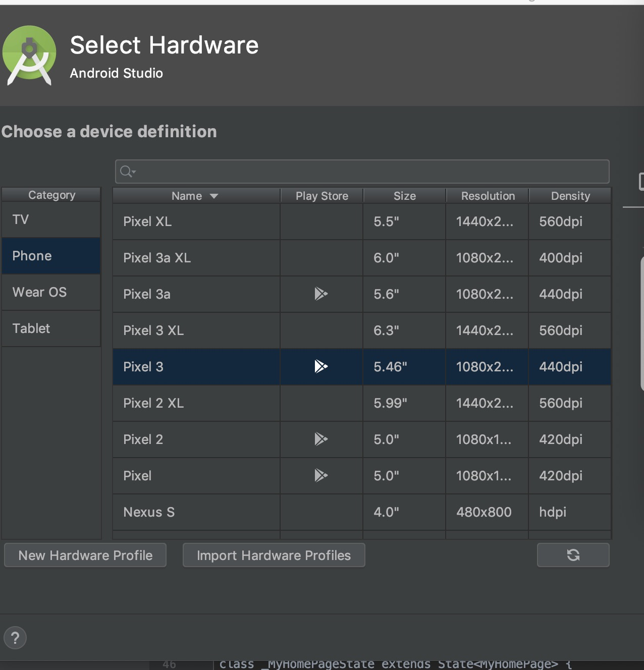Switch to the Wear OS category
This screenshot has width=644, height=670.
pos(51,292)
